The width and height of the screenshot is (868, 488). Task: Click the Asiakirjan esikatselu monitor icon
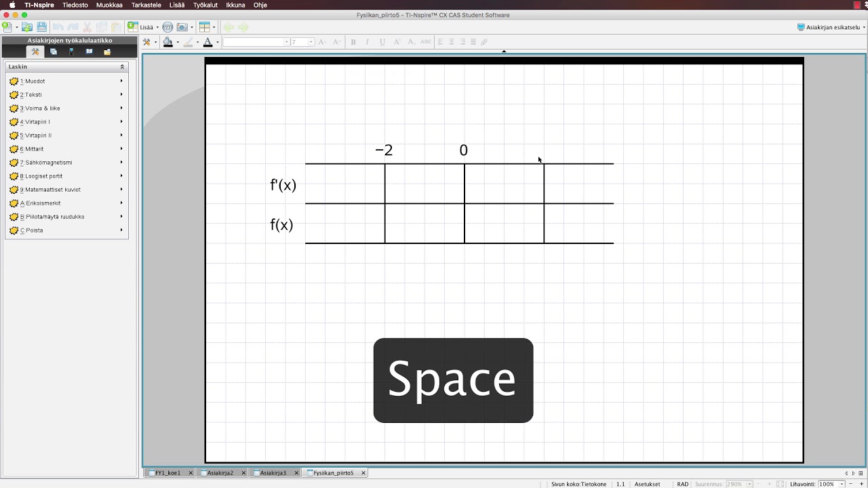[x=801, y=27]
